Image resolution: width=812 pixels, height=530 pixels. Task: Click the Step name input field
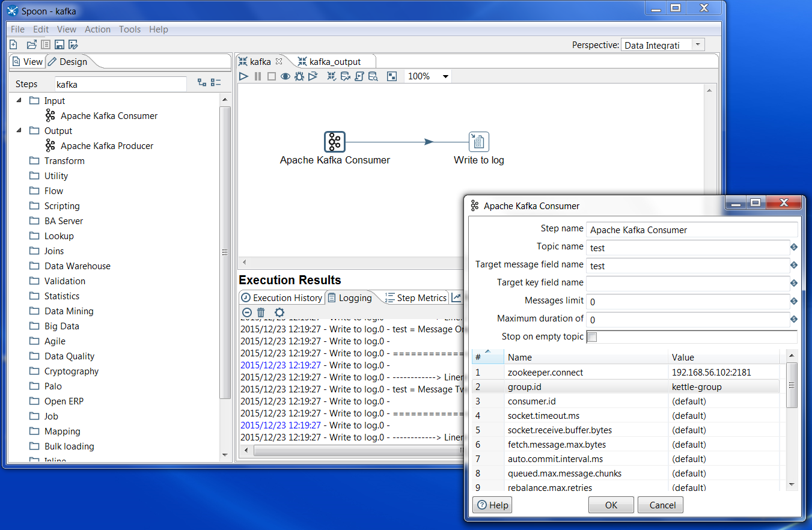tap(692, 230)
